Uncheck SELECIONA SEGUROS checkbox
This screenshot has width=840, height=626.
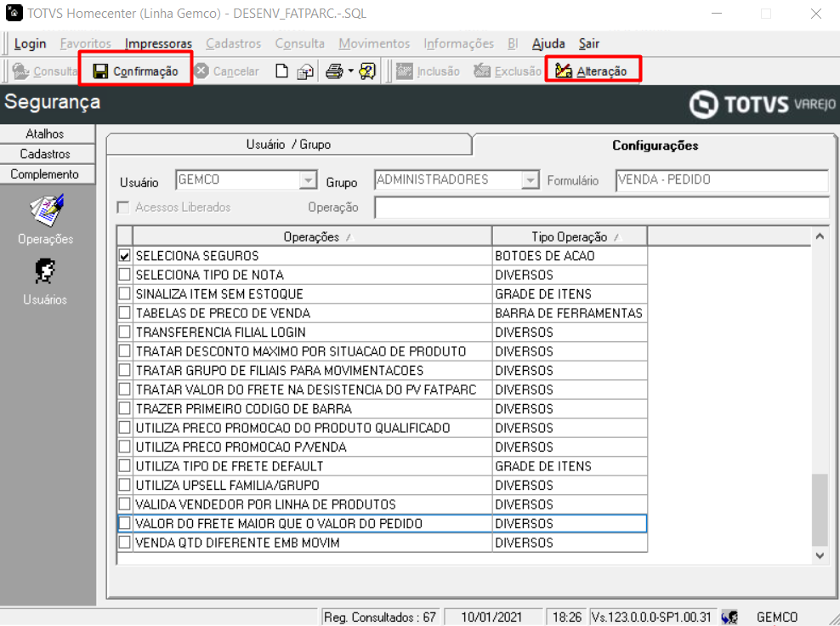125,256
